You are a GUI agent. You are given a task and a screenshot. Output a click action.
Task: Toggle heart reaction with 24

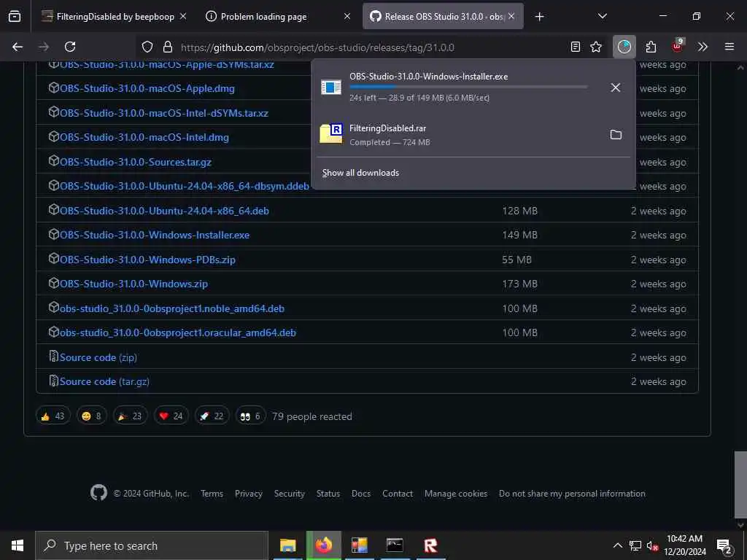pyautogui.click(x=171, y=416)
